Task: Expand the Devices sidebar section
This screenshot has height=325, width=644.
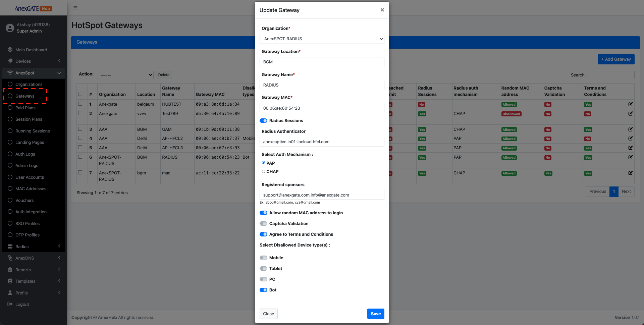Action: click(23, 61)
